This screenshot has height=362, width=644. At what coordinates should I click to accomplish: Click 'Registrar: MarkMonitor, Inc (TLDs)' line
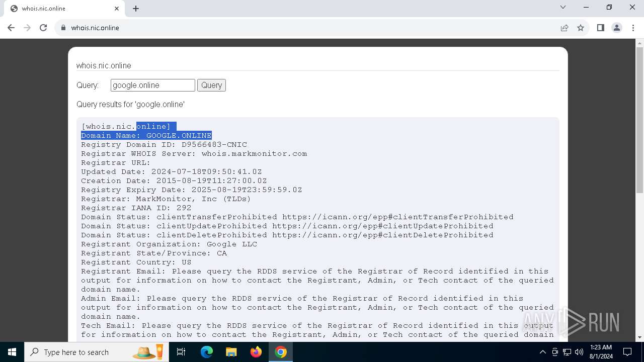coord(166,199)
